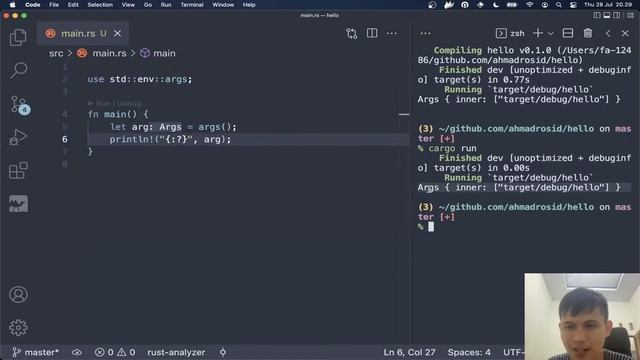The image size is (640, 360).
Task: Click the status bar icon after rust-analyzer
Action: (223, 352)
